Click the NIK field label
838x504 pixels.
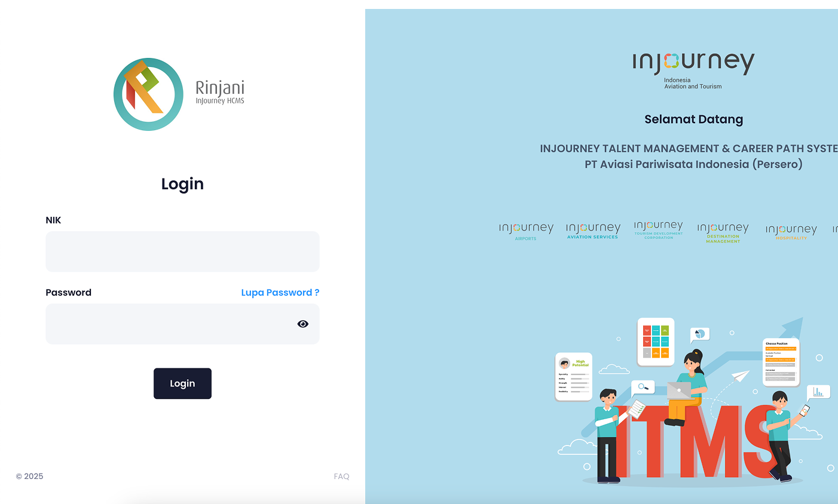(53, 220)
